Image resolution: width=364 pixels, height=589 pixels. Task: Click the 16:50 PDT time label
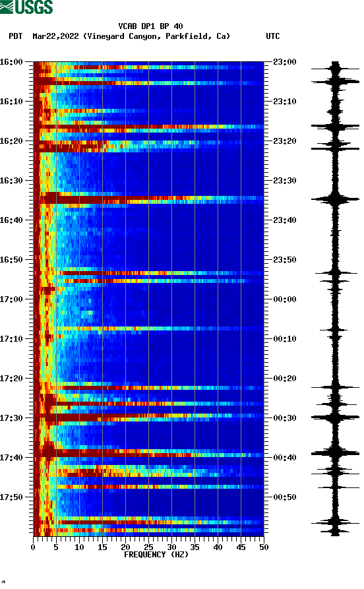[x=11, y=260]
